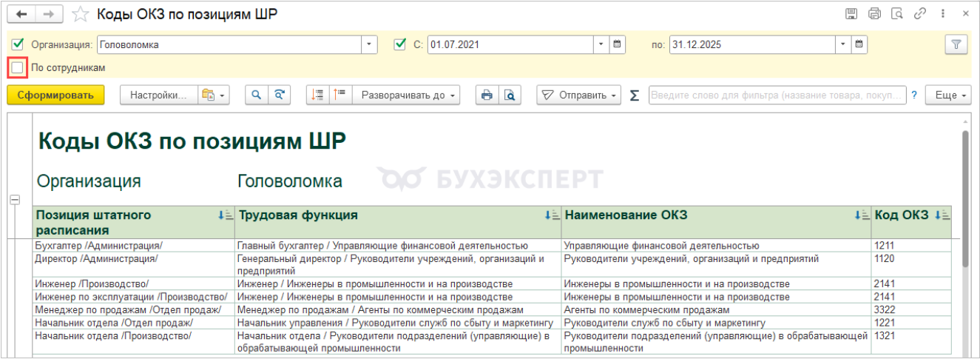
Task: Sort by Позиция штатного расписания column icon
Action: [226, 215]
